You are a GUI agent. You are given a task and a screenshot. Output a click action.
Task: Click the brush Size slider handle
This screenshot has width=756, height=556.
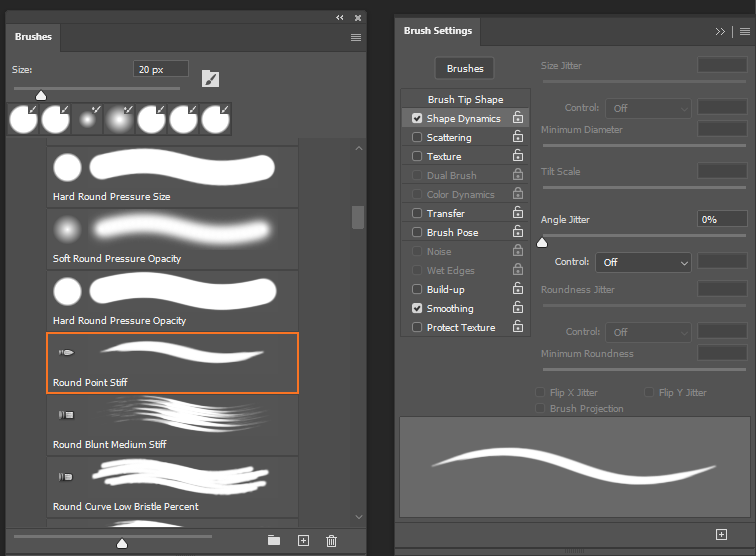[41, 95]
